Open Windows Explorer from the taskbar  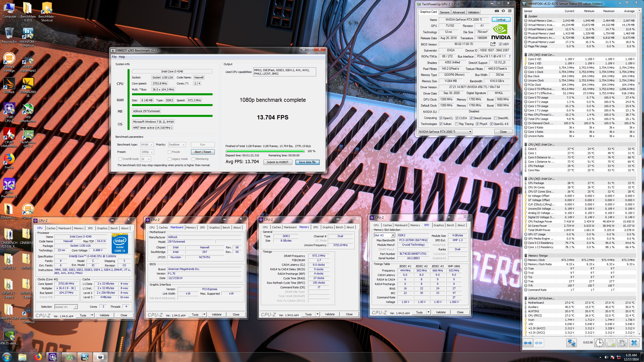point(22,357)
